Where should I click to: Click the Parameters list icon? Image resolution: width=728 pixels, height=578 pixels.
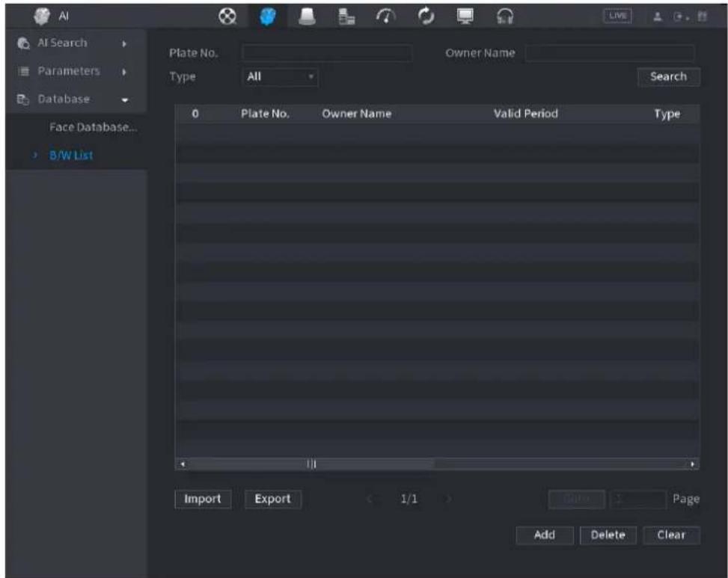coord(23,72)
